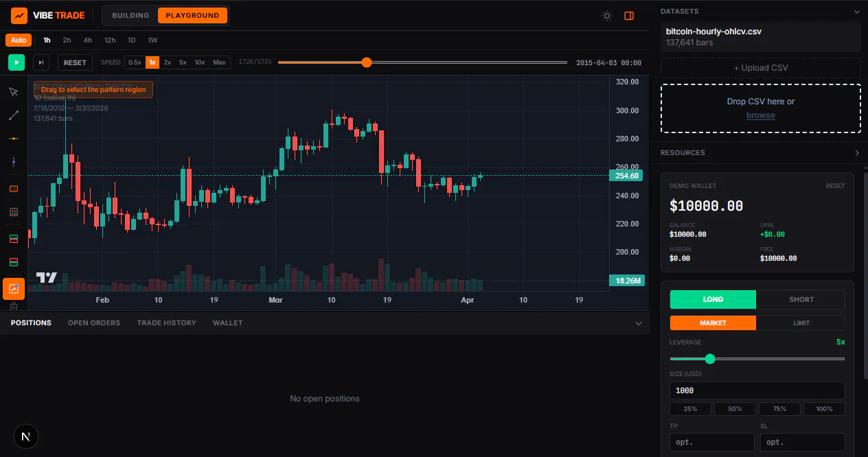Switch order type to LIMIT
The width and height of the screenshot is (868, 457).
801,323
